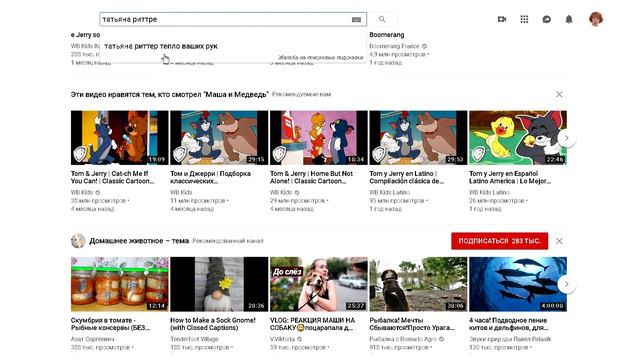Subscribe to Домашнее животное channel
This screenshot has height=360, width=640.
pyautogui.click(x=500, y=241)
